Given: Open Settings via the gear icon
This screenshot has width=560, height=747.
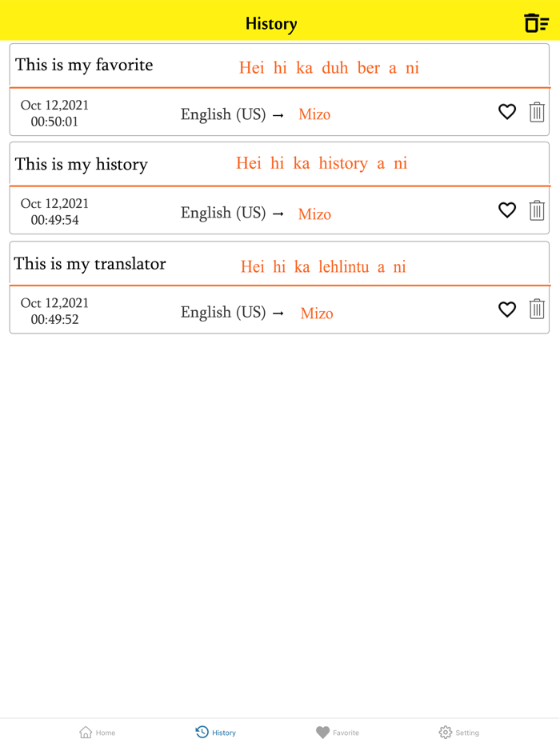Looking at the screenshot, I should [445, 732].
